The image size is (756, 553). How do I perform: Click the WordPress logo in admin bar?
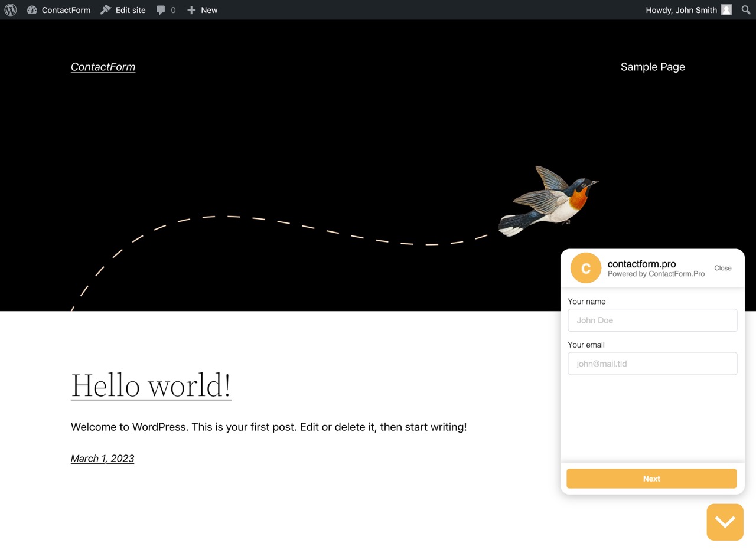(x=9, y=9)
